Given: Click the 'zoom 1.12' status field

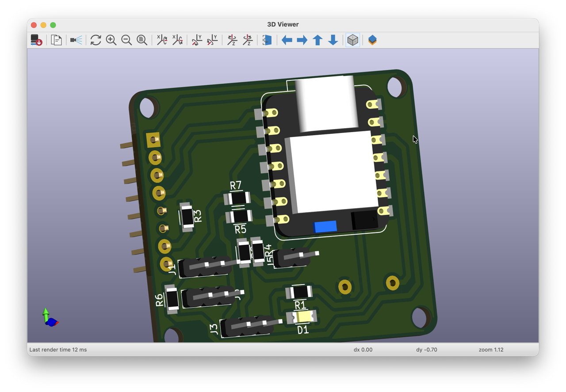Looking at the screenshot, I should point(491,350).
